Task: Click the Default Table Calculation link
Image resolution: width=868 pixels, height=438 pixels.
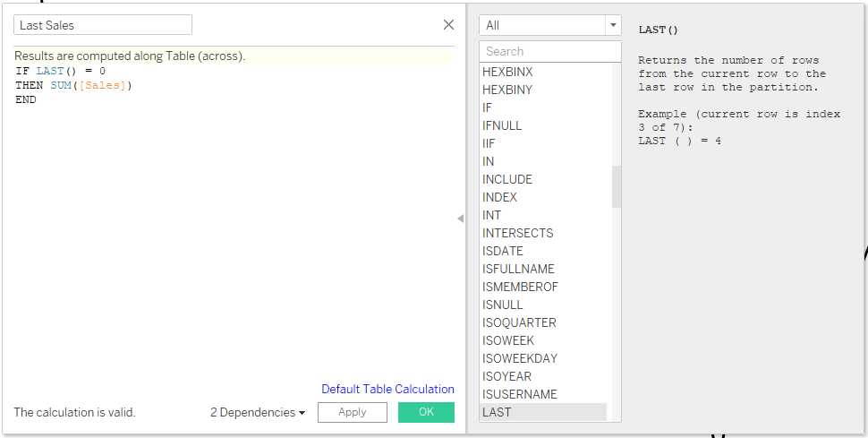Action: click(x=387, y=389)
